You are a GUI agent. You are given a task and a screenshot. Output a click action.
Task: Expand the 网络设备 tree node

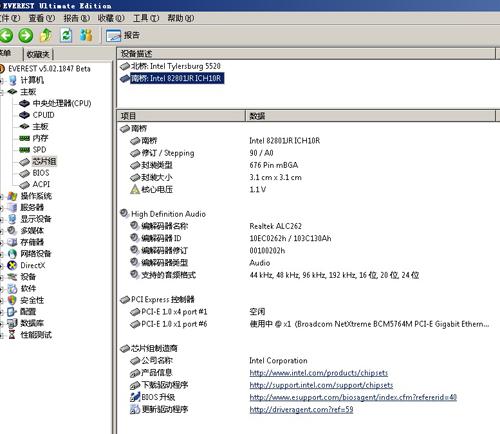point(2,254)
